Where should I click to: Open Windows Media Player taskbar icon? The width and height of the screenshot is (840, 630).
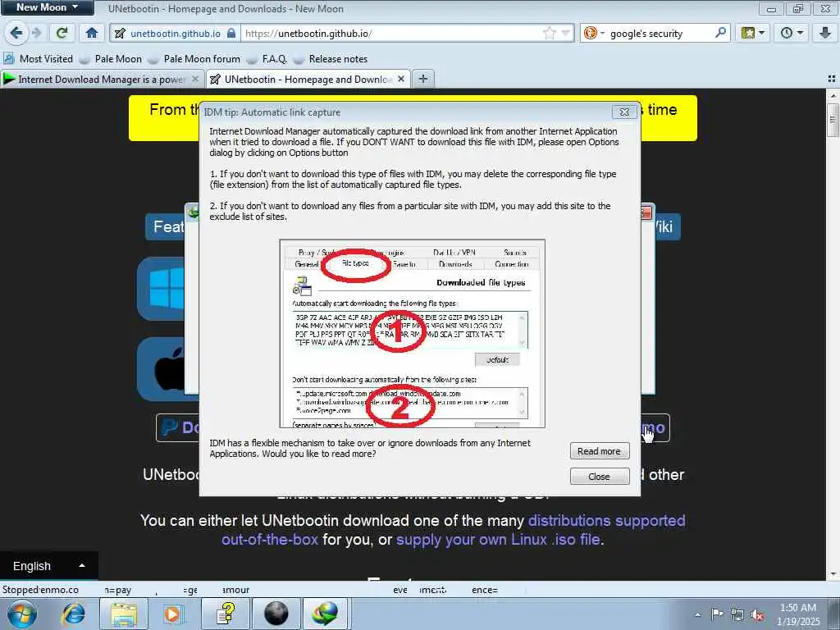coord(174,614)
